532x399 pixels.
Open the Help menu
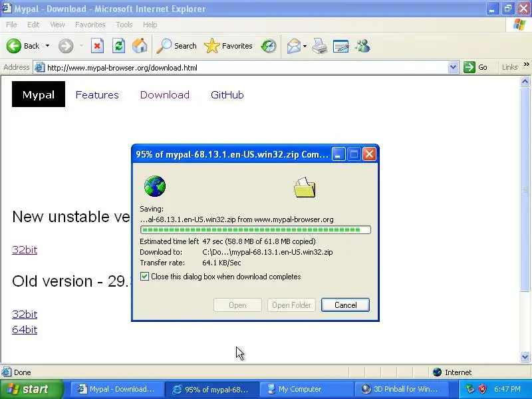tap(150, 25)
